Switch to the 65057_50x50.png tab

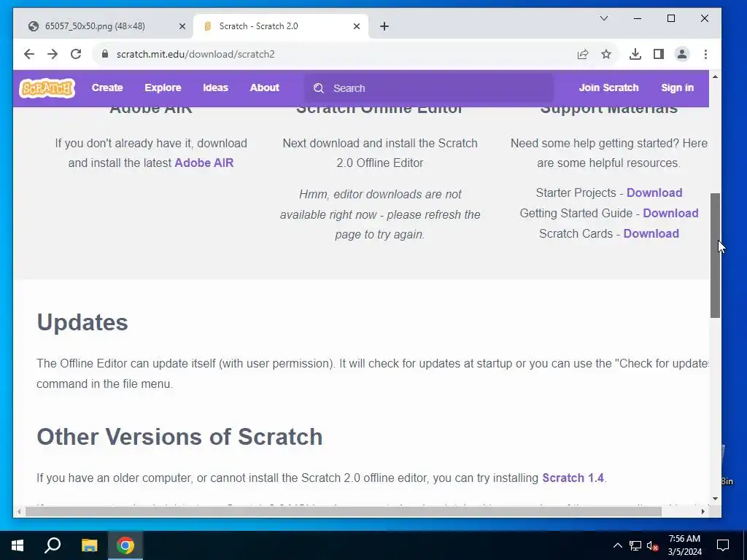[x=95, y=26]
